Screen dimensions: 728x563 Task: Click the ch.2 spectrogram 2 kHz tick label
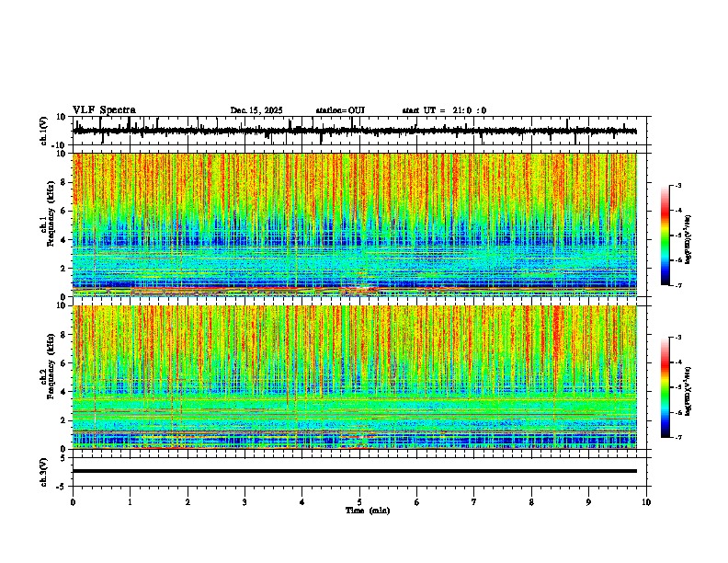[63, 420]
